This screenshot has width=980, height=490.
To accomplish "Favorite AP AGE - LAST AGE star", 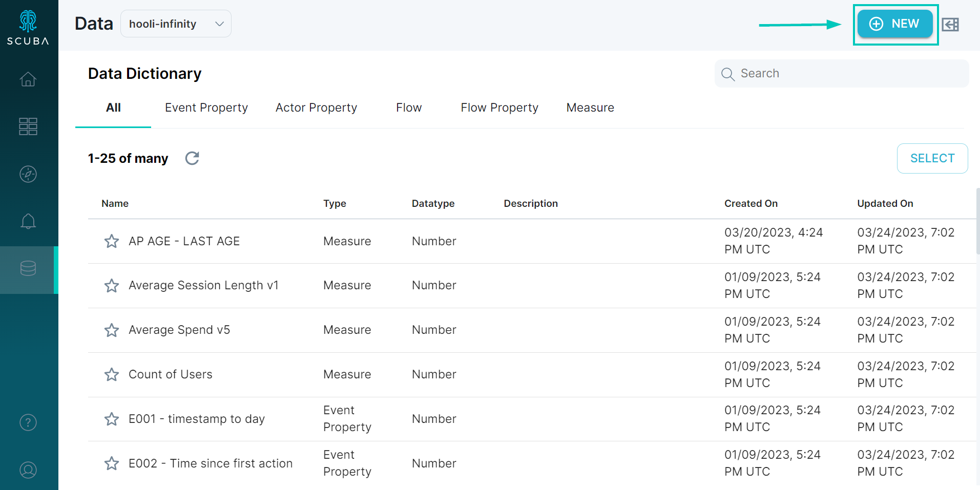I will (x=112, y=241).
